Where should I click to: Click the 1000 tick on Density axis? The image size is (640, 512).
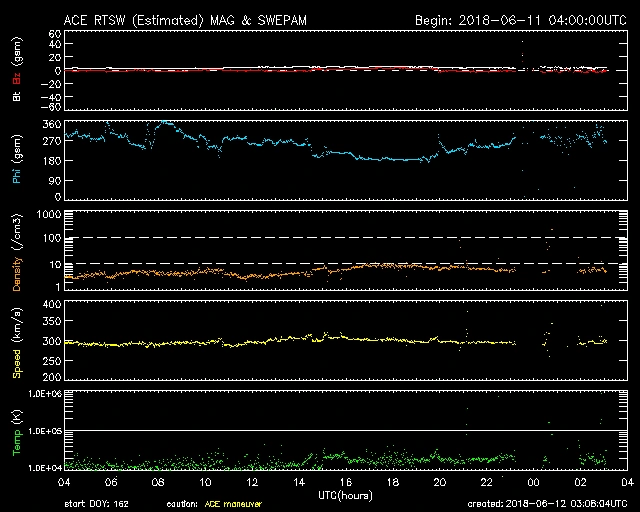[48, 215]
